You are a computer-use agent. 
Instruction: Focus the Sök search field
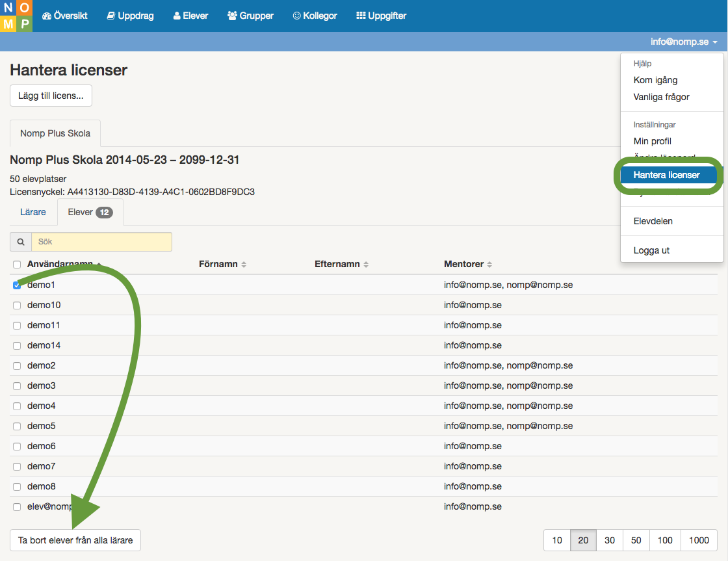pyautogui.click(x=101, y=242)
